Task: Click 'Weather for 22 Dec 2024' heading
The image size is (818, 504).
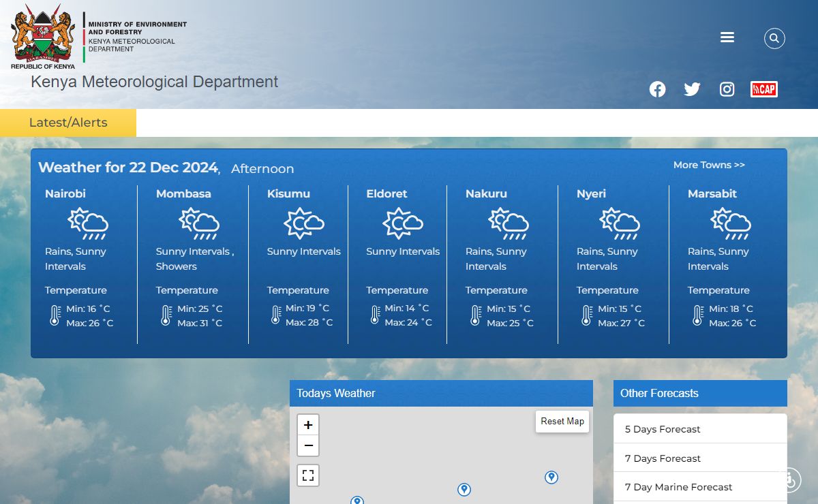Action: (128, 168)
